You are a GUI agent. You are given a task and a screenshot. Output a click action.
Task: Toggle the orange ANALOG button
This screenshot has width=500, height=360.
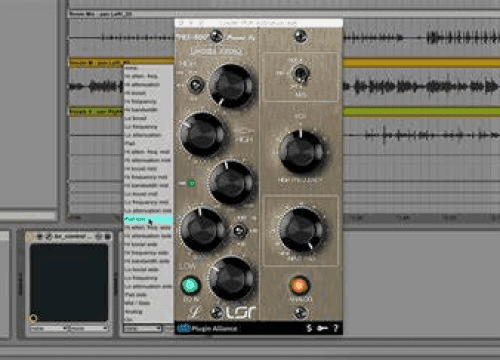click(299, 286)
